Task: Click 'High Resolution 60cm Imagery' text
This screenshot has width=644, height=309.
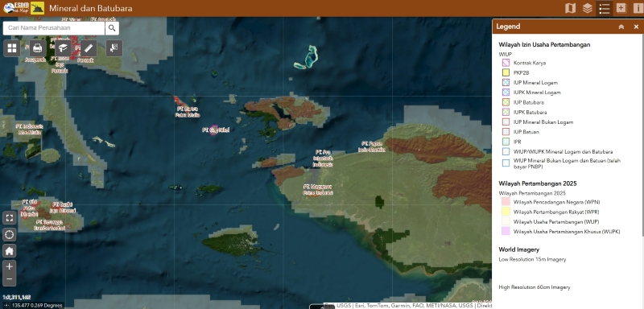Action: (x=535, y=287)
